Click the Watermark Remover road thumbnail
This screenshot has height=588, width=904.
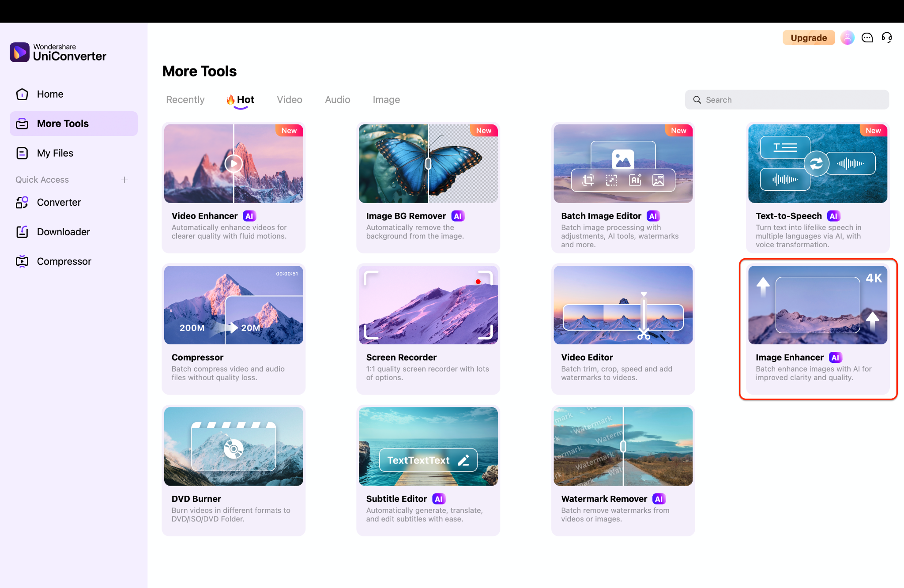click(623, 446)
